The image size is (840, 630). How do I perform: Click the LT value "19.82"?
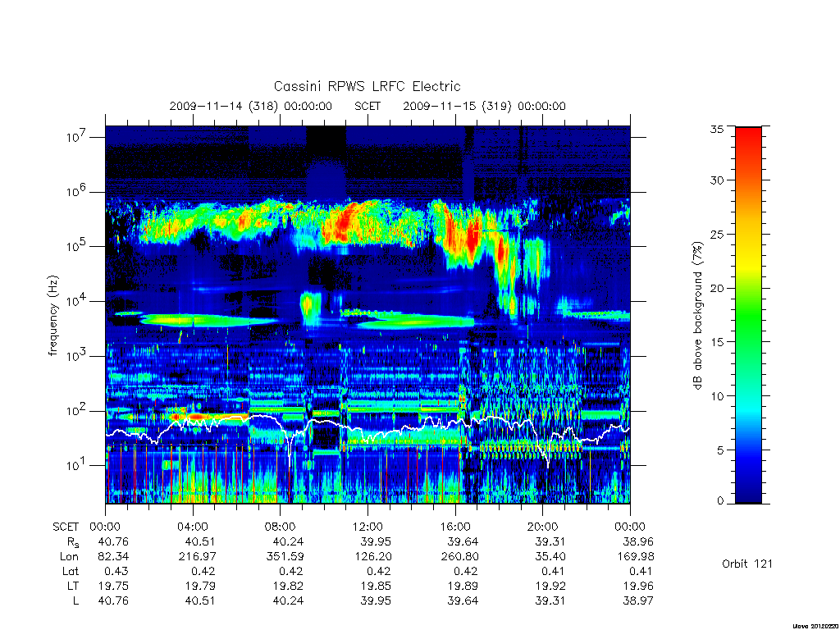click(288, 586)
